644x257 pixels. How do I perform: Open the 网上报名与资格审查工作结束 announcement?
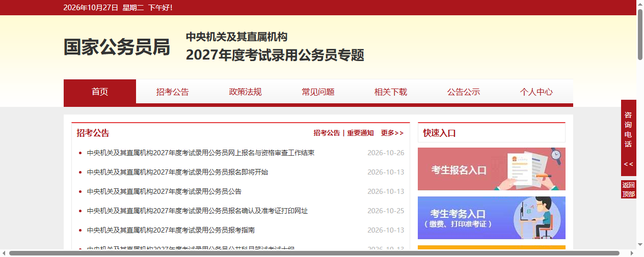pyautogui.click(x=201, y=153)
